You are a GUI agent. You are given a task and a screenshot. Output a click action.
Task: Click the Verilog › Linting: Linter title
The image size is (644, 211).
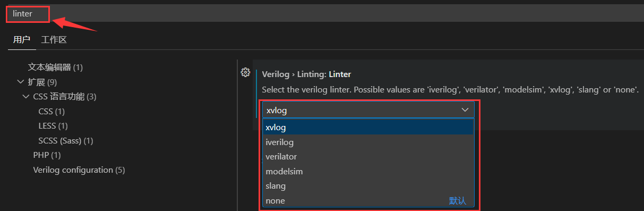(x=306, y=74)
